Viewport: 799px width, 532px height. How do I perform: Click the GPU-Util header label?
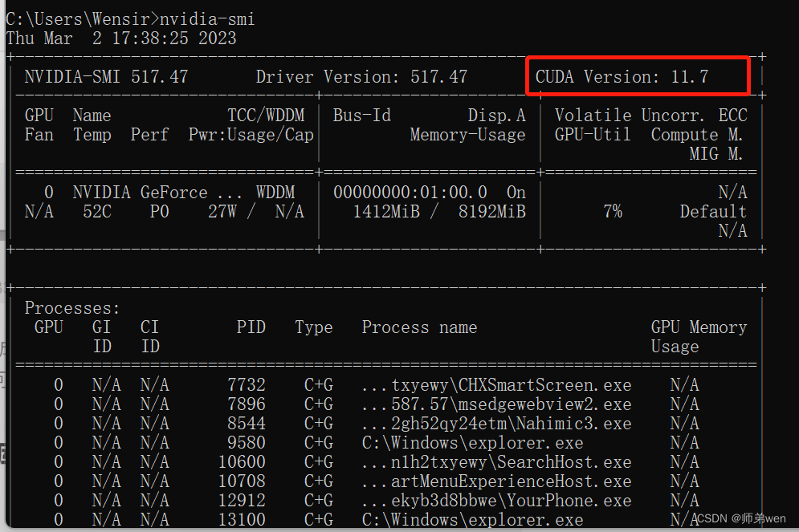click(x=593, y=134)
